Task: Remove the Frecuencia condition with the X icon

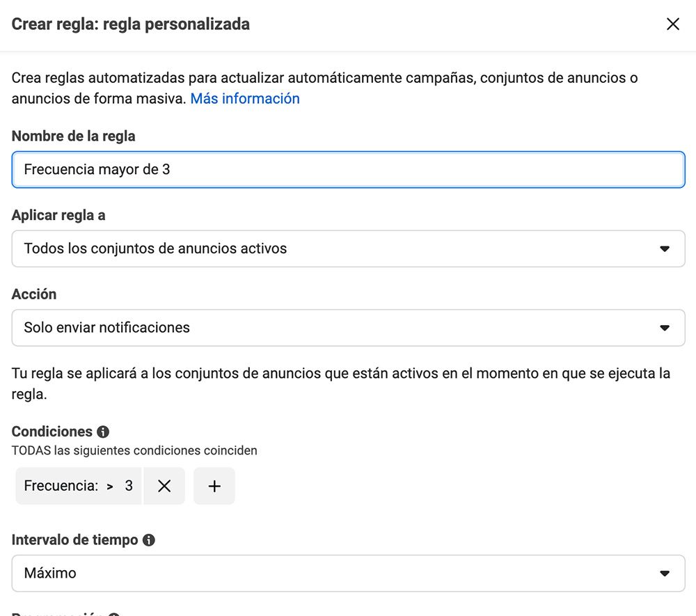Action: 164,486
